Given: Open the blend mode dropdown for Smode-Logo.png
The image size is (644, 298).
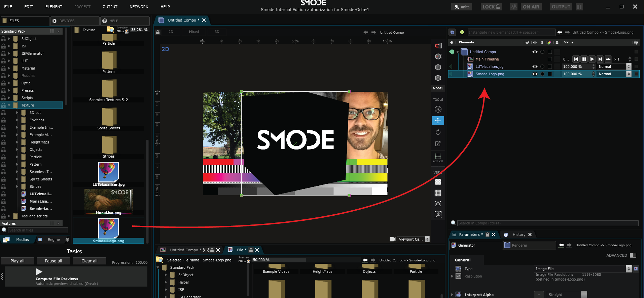Looking at the screenshot, I should pos(614,74).
